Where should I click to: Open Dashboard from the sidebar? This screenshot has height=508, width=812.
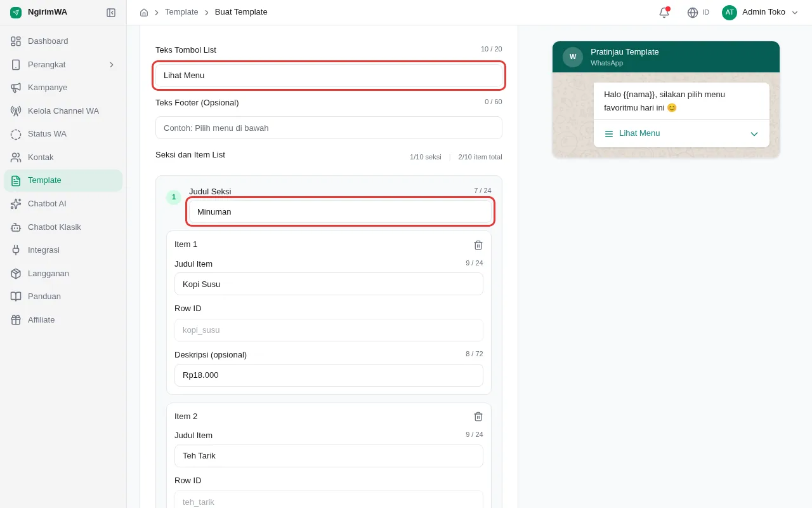(63, 41)
